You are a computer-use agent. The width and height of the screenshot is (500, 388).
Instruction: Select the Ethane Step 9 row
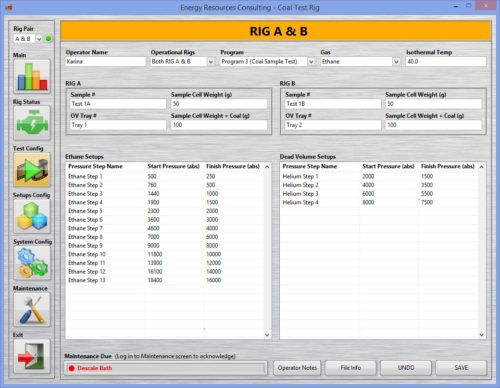(165, 246)
